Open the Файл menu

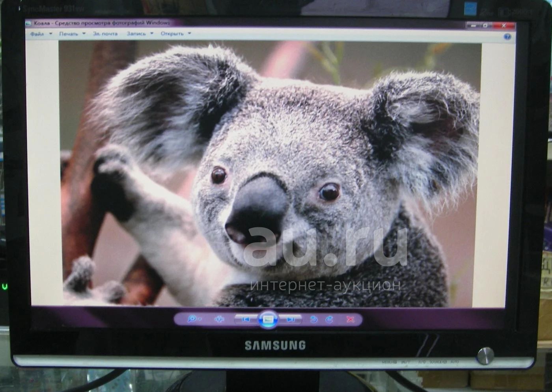click(x=37, y=34)
